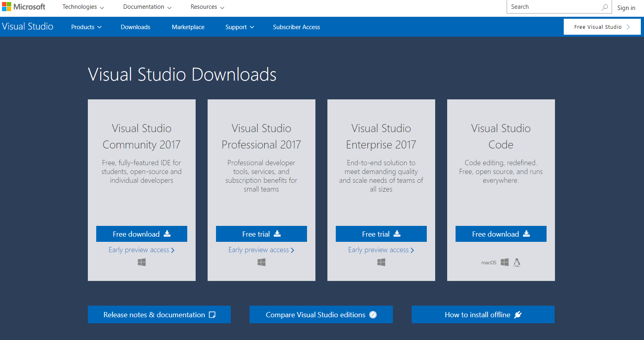The image size is (644, 340).
Task: Start Free trial of Enterprise 2017
Action: point(381,234)
